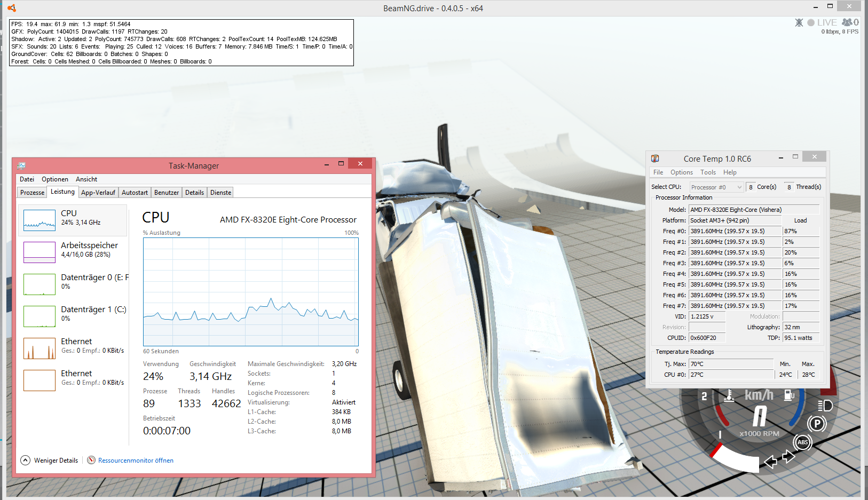
Task: Click the CPU #0 27°C temperature reading
Action: click(731, 375)
